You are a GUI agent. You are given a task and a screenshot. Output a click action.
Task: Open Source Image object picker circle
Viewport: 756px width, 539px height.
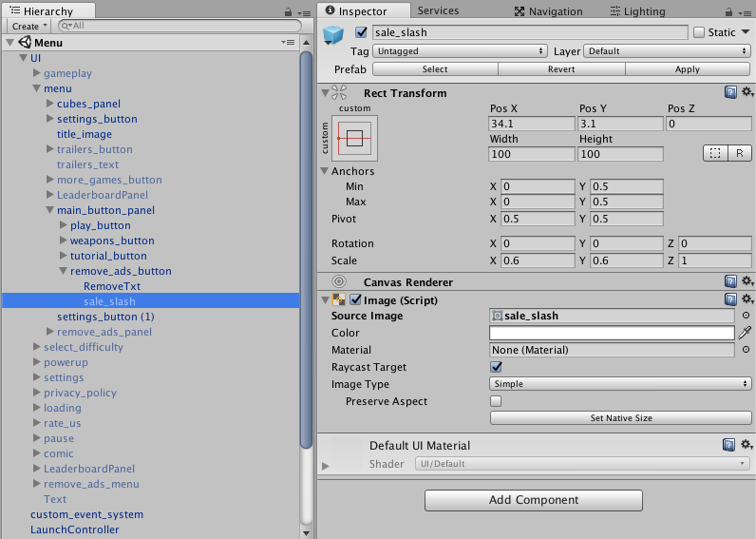click(x=746, y=315)
